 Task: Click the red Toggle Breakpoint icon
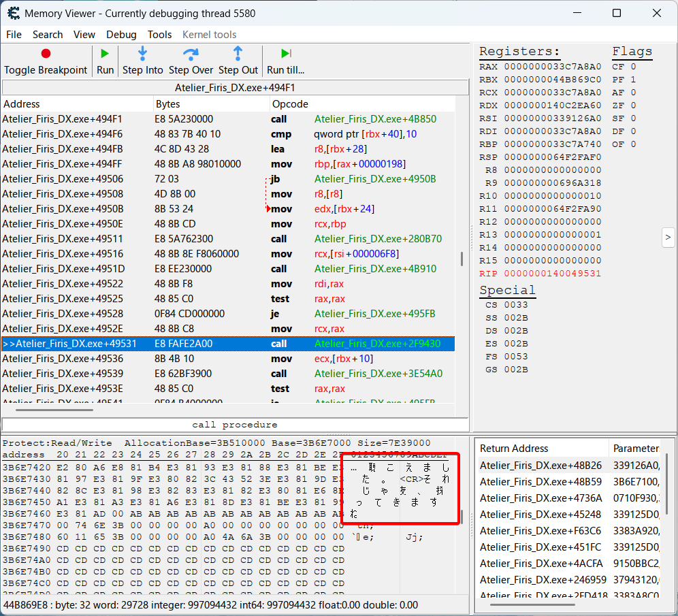point(46,54)
